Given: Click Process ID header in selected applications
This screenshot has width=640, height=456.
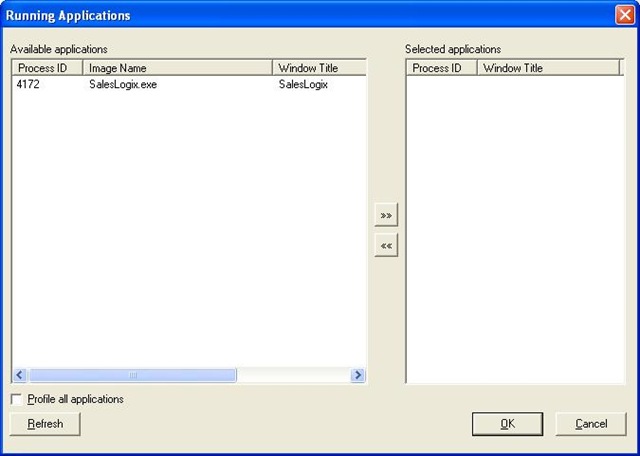Looking at the screenshot, I should [441, 68].
